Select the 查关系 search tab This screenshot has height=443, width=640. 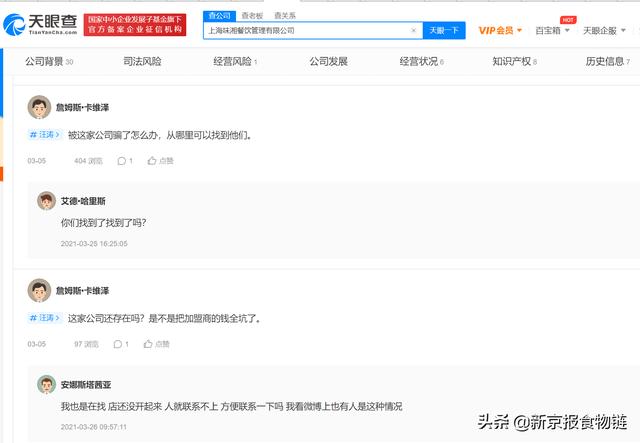(x=285, y=16)
